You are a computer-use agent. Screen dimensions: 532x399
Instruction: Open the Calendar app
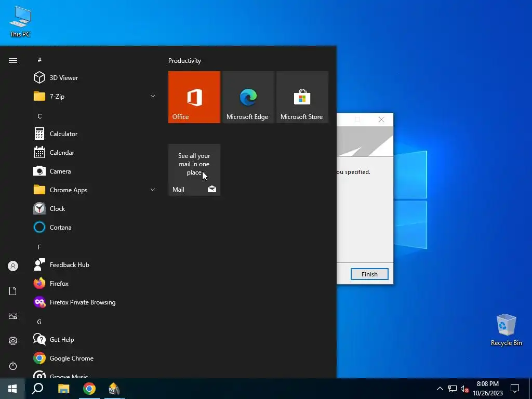coord(95,152)
